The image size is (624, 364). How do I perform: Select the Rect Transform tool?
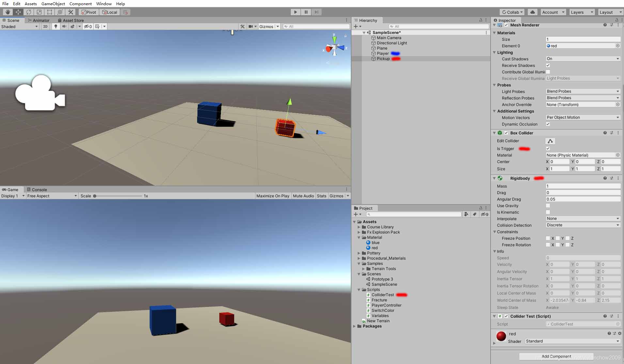coord(49,12)
